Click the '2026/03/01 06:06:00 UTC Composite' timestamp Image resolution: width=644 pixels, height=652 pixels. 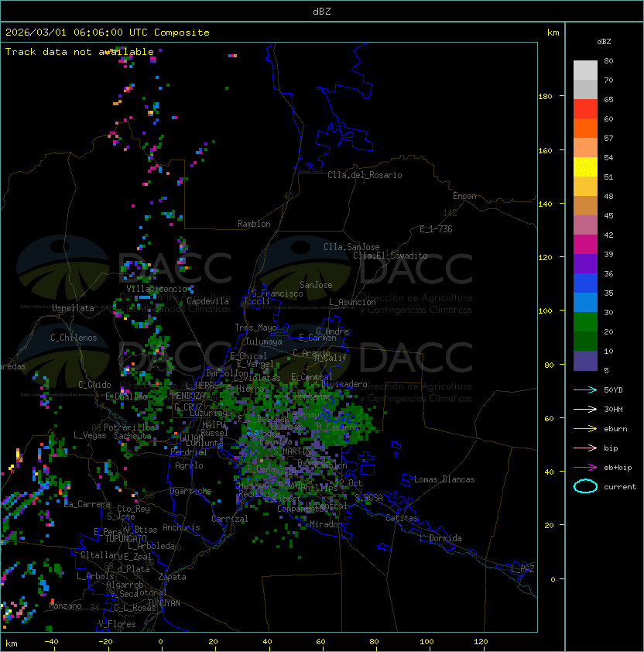(108, 32)
